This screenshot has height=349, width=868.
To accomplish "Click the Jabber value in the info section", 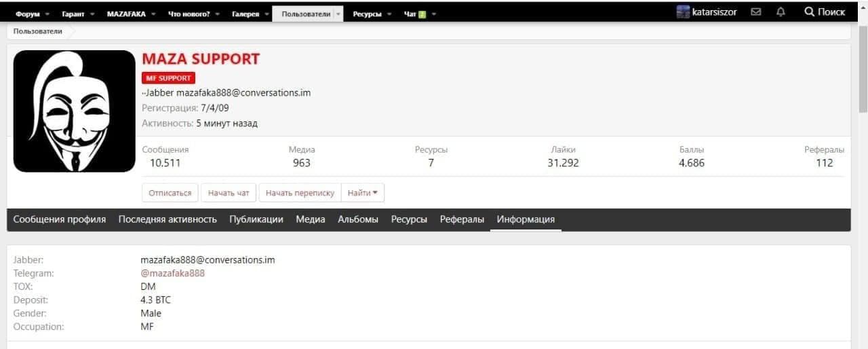I will click(x=208, y=259).
